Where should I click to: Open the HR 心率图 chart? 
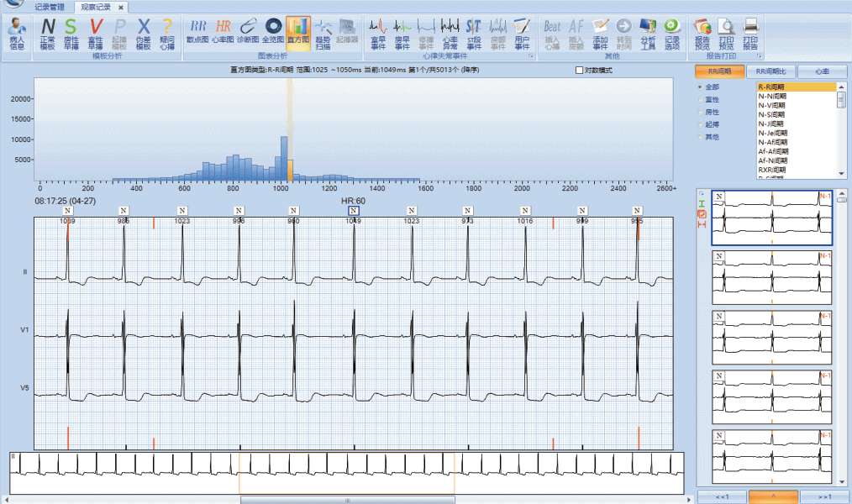[x=223, y=32]
